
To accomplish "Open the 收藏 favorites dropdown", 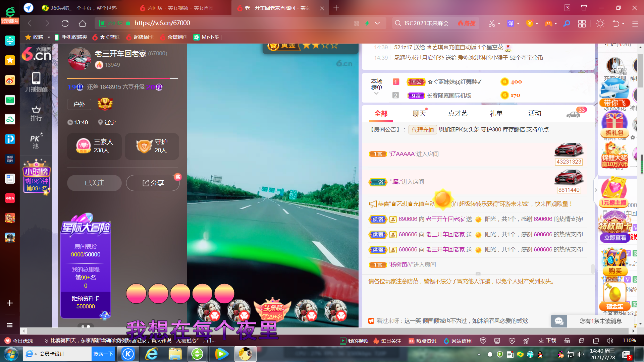I will pos(49,37).
